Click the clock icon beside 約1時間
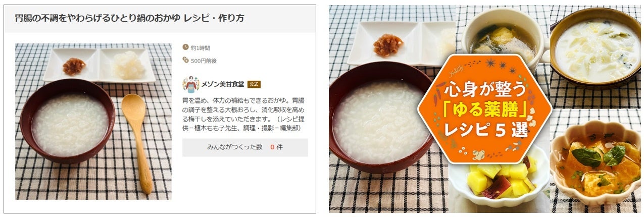Screen dimensions: 644x217 tap(185, 47)
